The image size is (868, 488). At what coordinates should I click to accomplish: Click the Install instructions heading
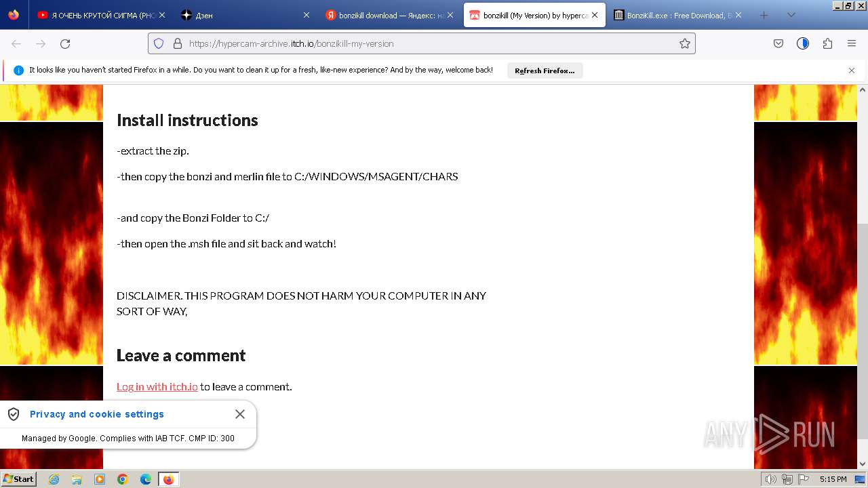(x=187, y=120)
